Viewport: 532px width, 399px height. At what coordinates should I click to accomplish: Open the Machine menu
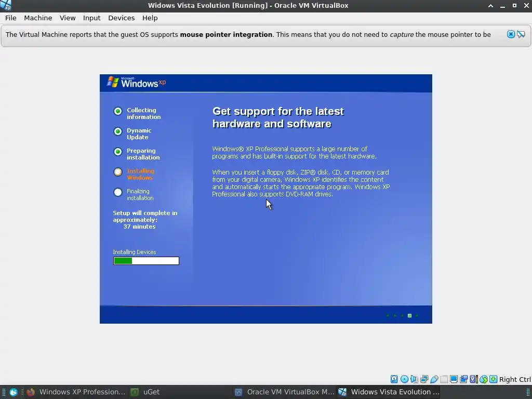[38, 18]
